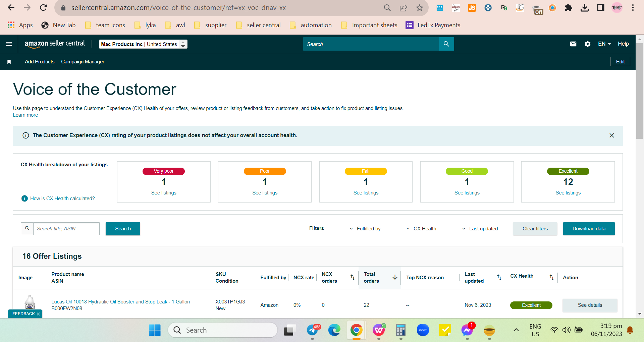Open Zoom from the taskbar

(423, 330)
